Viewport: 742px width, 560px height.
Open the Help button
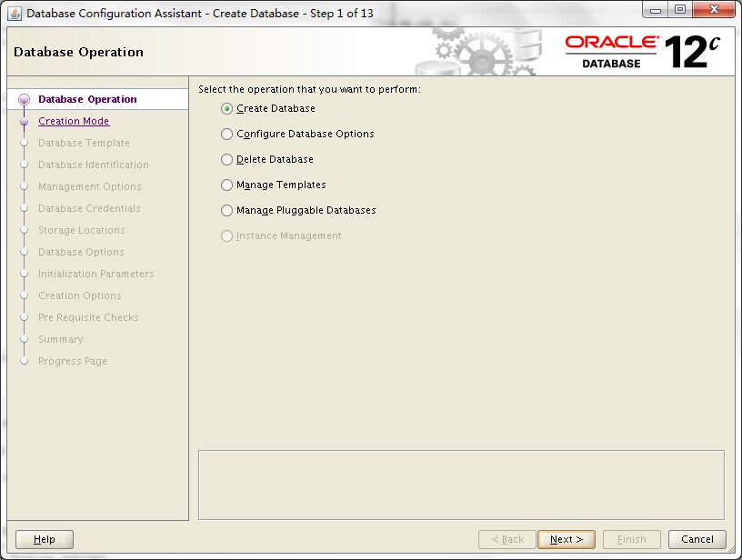click(x=45, y=539)
